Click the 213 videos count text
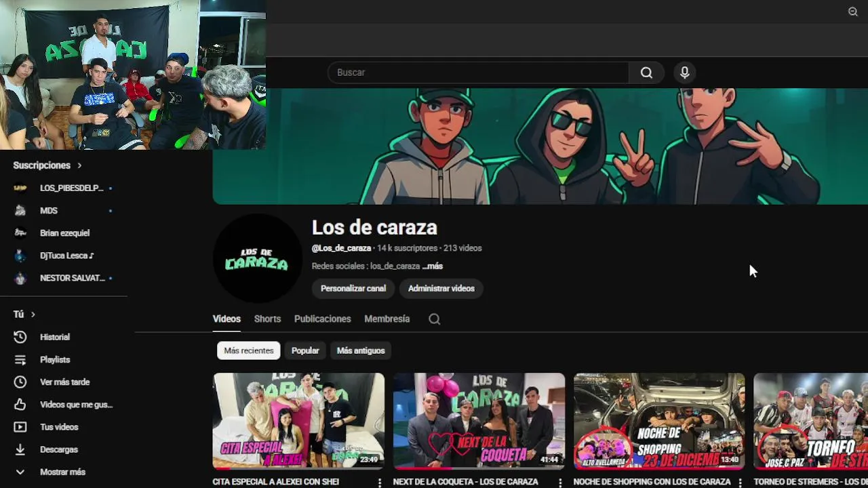 tap(462, 248)
